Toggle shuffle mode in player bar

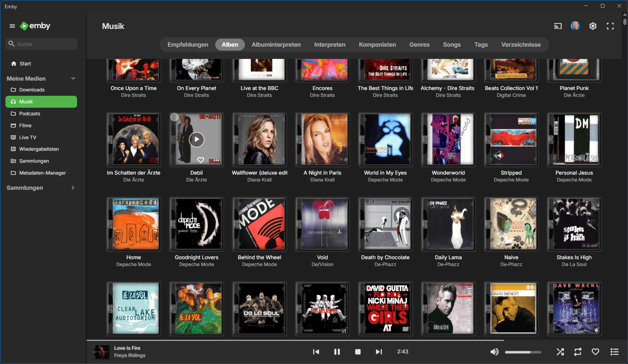[x=560, y=352]
